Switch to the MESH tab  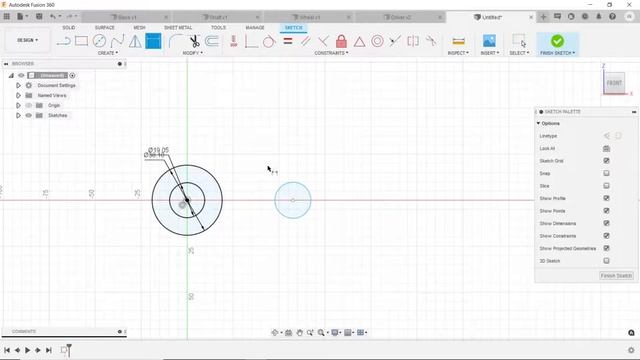click(139, 27)
